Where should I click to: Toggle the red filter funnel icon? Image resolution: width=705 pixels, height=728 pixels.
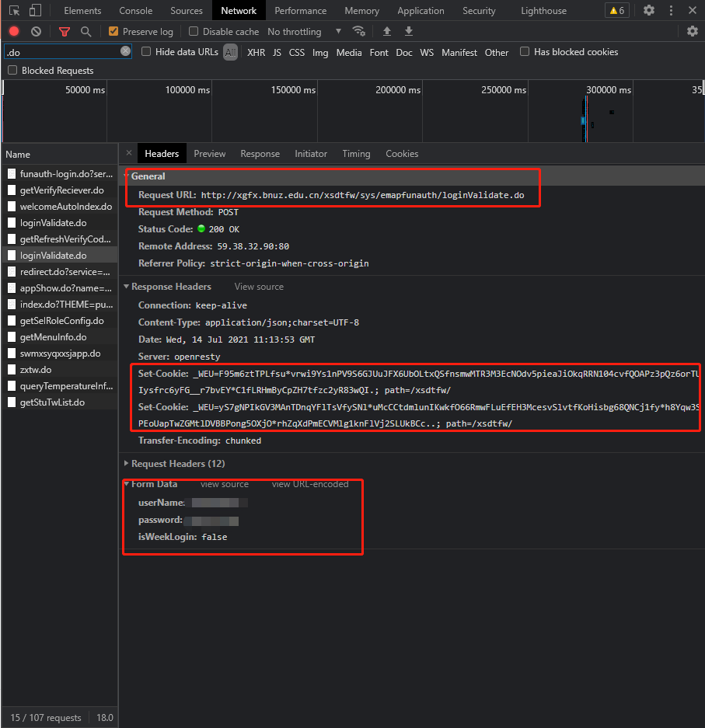[x=65, y=32]
